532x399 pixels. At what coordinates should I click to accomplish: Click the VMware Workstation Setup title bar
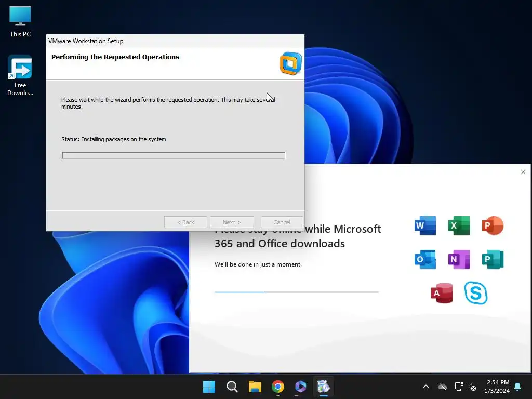click(175, 41)
